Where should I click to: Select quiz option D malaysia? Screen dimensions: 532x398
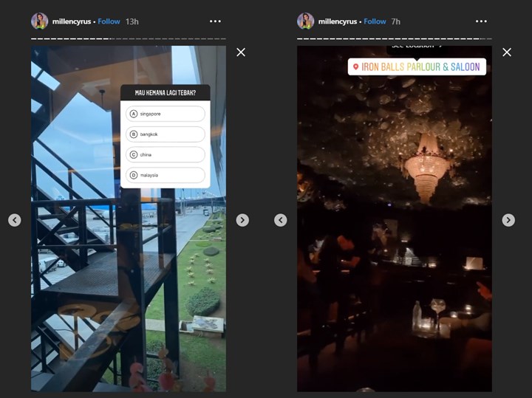166,175
